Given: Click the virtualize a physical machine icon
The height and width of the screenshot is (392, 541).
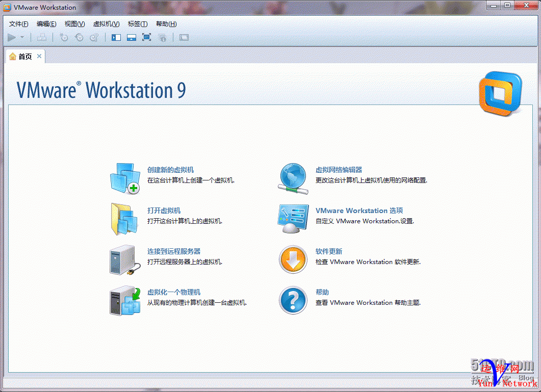Looking at the screenshot, I should [x=125, y=301].
